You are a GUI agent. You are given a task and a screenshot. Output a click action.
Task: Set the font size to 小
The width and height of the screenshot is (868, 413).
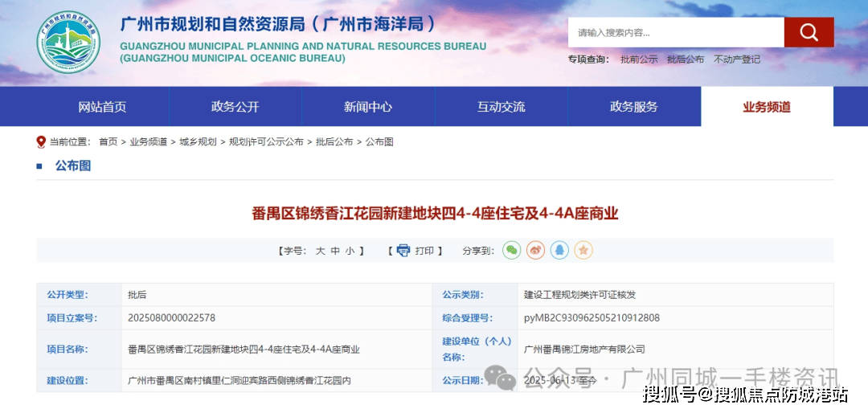pyautogui.click(x=350, y=251)
